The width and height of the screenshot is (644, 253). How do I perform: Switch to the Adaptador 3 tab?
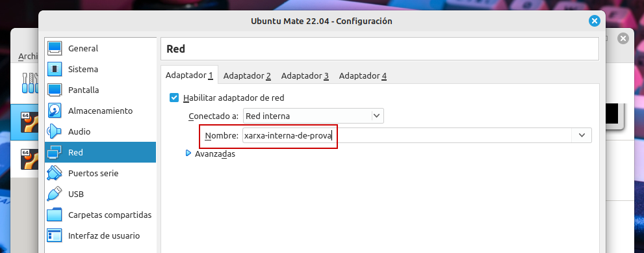[x=305, y=75]
